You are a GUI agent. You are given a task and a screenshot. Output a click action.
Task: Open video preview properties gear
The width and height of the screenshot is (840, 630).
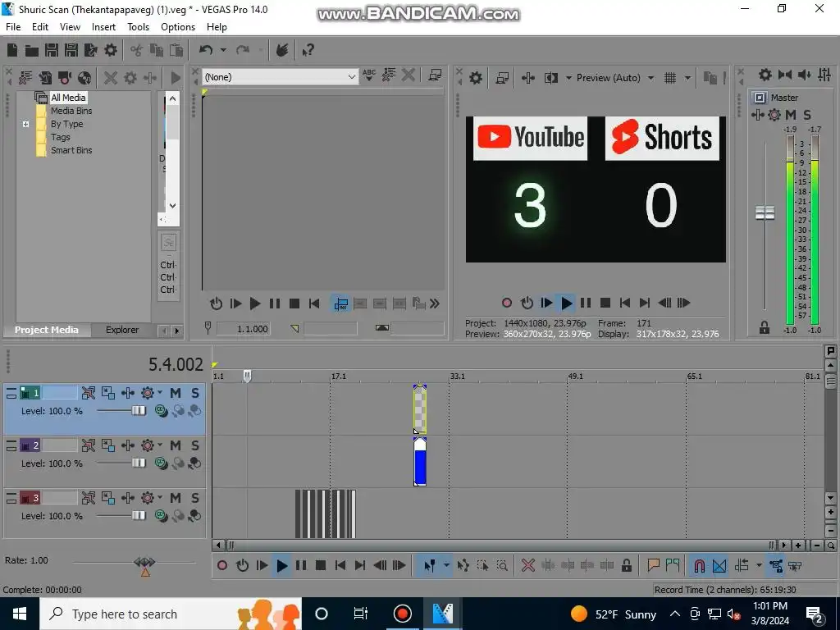click(476, 78)
